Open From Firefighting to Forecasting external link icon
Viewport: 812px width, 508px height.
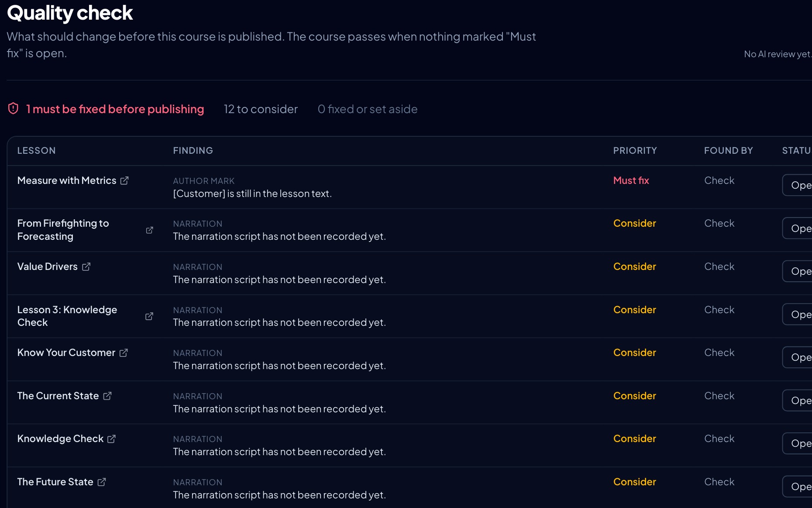pyautogui.click(x=149, y=230)
